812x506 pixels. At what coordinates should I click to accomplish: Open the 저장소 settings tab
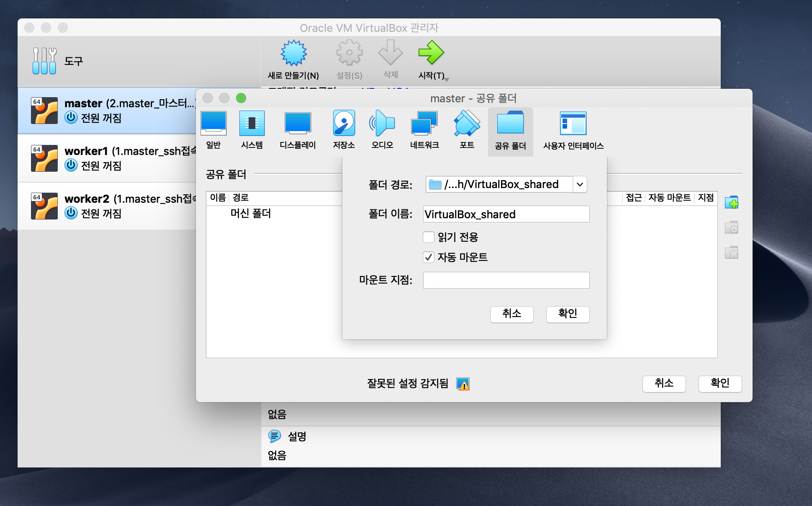tap(344, 131)
